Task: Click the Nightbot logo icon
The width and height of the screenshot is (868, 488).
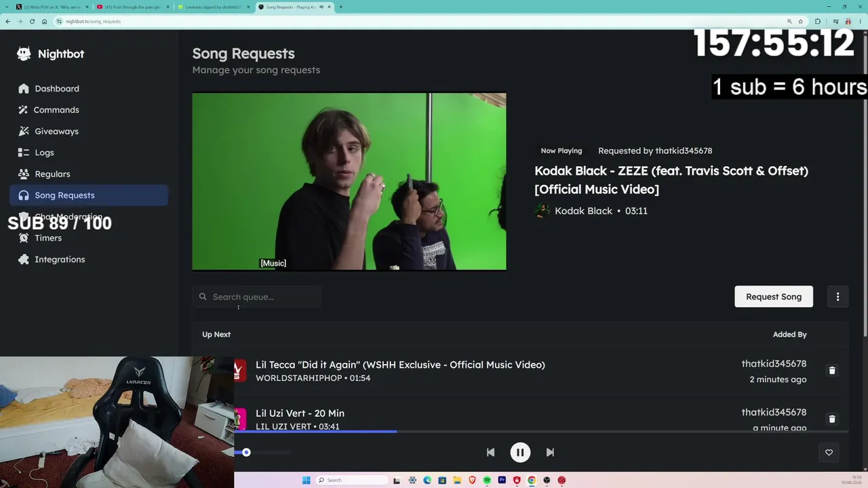Action: point(24,54)
